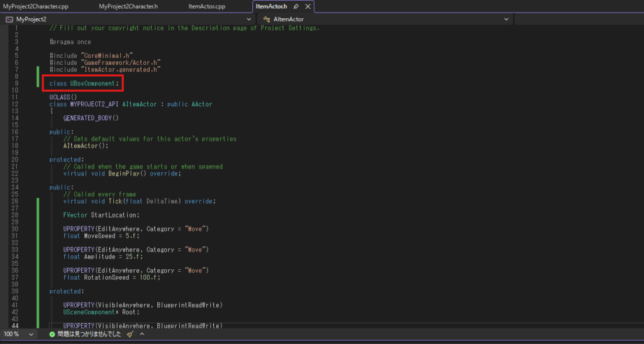Click the project icon beside MyProject2
This screenshot has width=644, height=344.
click(9, 19)
